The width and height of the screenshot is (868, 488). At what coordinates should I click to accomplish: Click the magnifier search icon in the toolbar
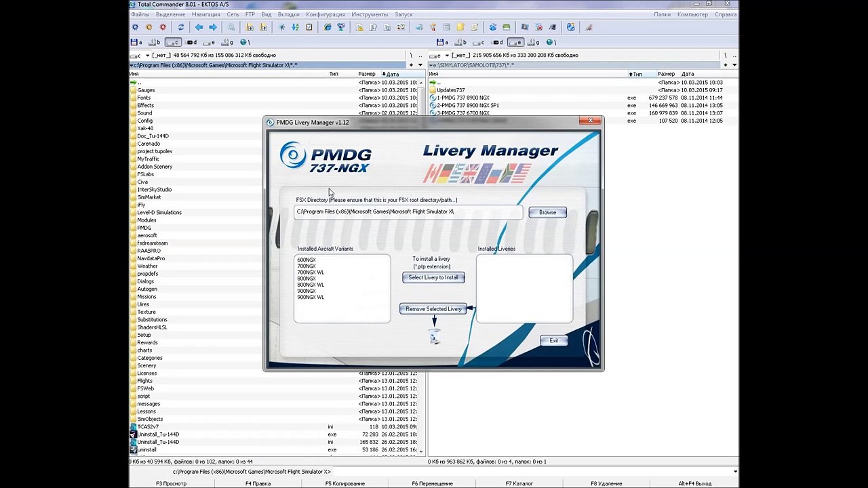231,27
